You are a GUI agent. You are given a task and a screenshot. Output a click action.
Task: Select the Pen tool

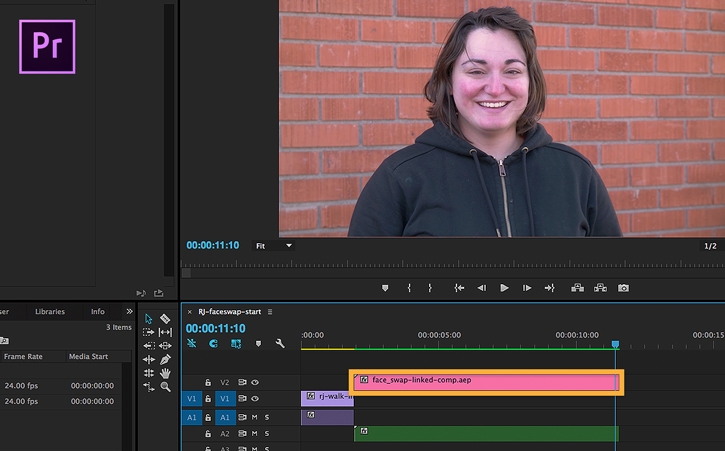click(x=165, y=359)
